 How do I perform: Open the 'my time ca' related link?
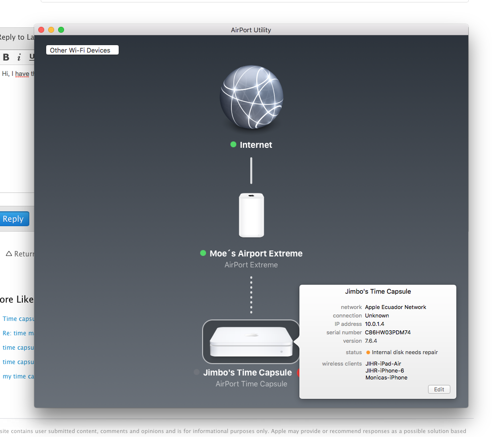tap(18, 376)
